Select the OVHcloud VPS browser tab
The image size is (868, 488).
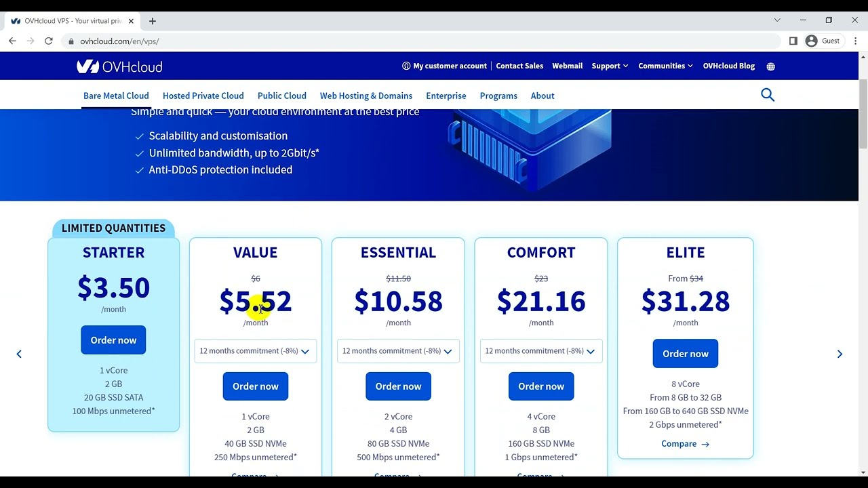(73, 21)
